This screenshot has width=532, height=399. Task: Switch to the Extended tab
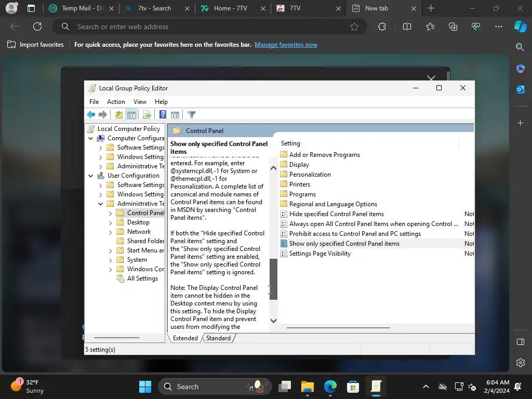pos(185,338)
